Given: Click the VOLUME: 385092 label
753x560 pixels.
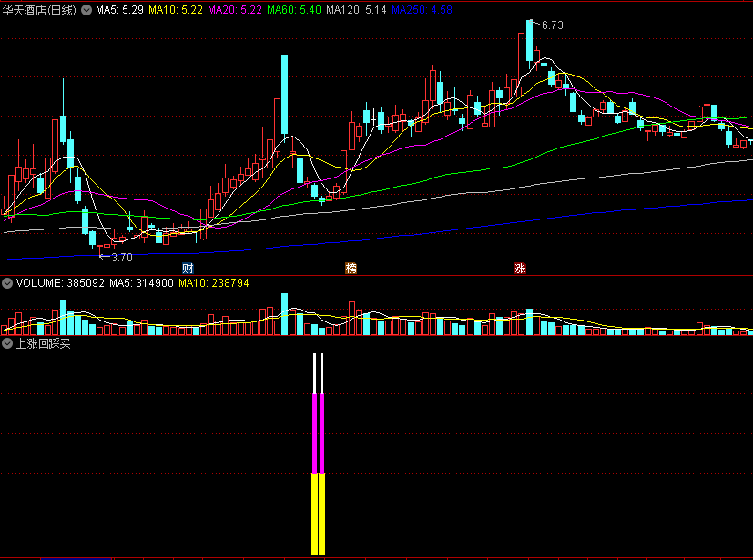Looking at the screenshot, I should point(60,283).
